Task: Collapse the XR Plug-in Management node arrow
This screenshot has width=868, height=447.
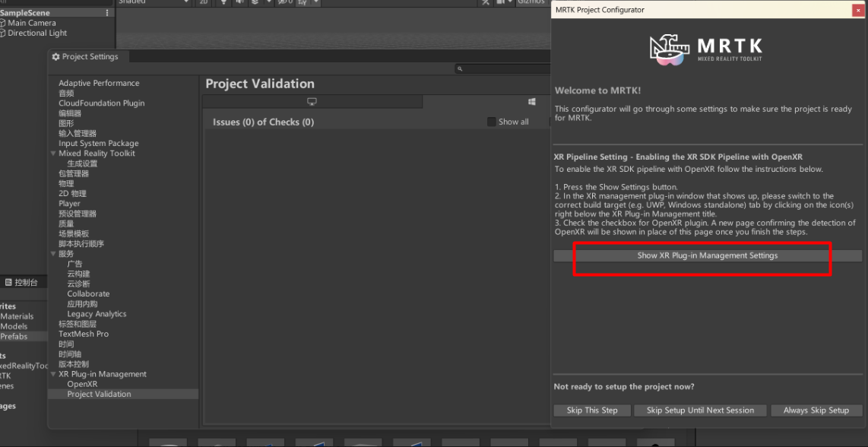Action: click(x=53, y=375)
